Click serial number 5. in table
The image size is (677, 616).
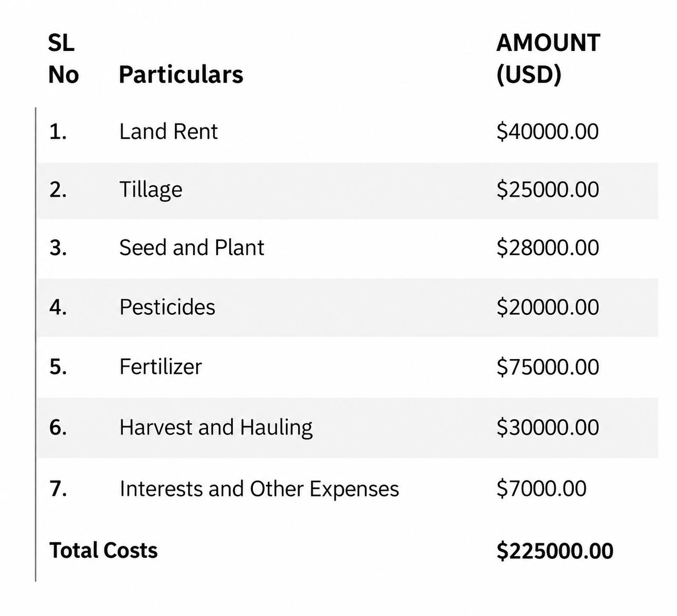pos(58,367)
